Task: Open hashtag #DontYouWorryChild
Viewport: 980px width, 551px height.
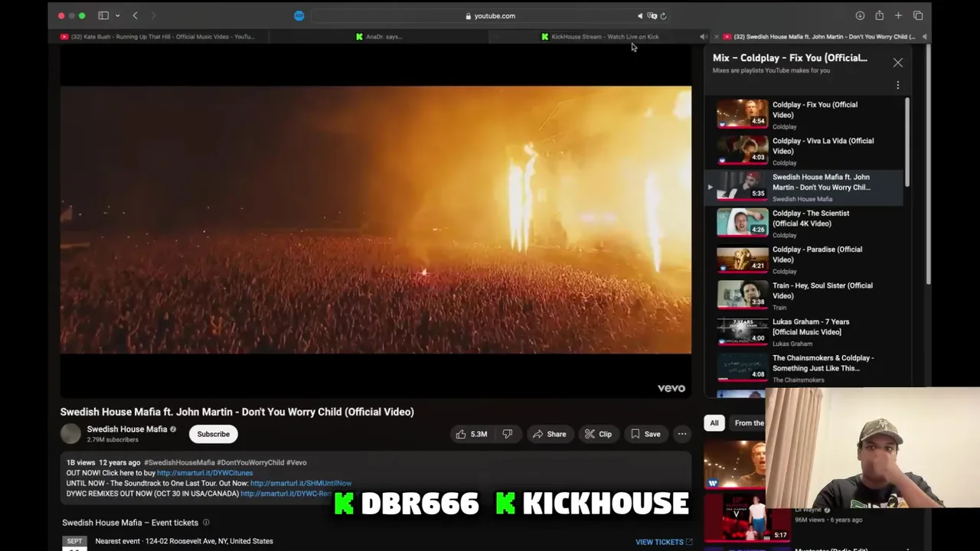Action: (250, 462)
